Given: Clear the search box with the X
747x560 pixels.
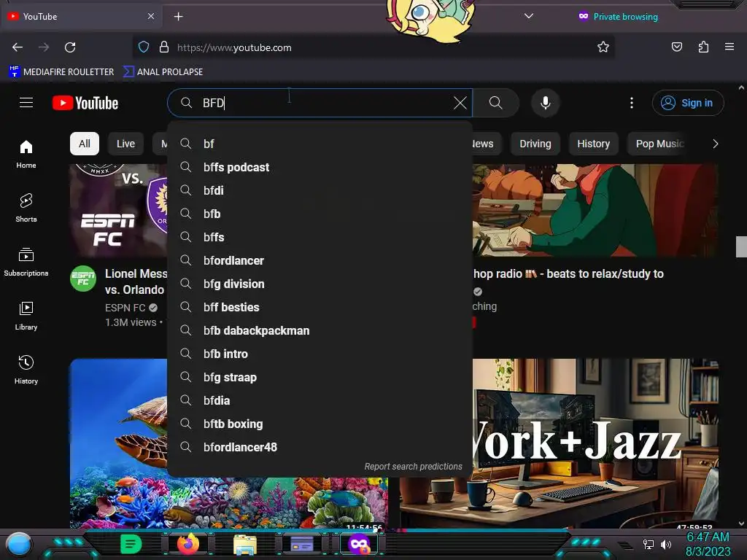Looking at the screenshot, I should click(x=460, y=103).
